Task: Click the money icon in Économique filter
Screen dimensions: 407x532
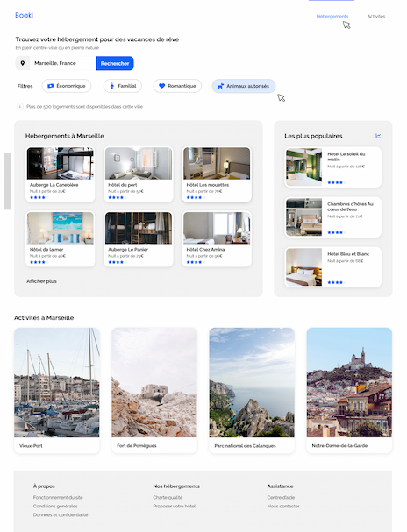Action: (51, 86)
